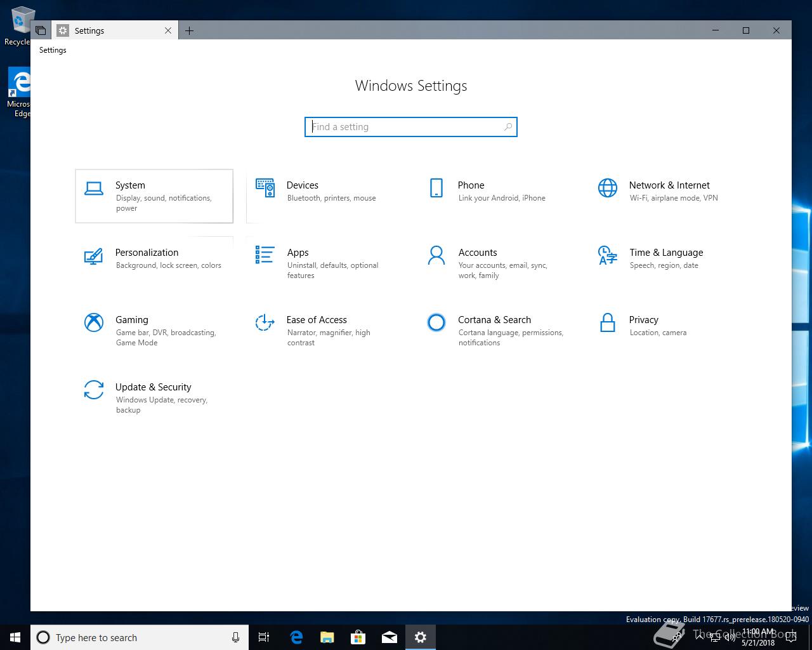Click the Settings gear on taskbar
This screenshot has height=650, width=812.
[x=420, y=637]
